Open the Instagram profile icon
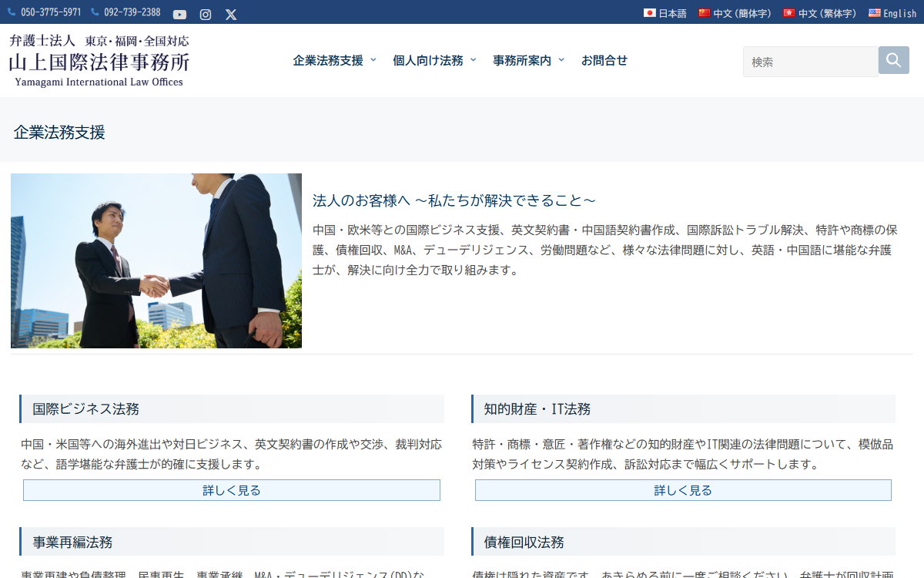 [206, 14]
